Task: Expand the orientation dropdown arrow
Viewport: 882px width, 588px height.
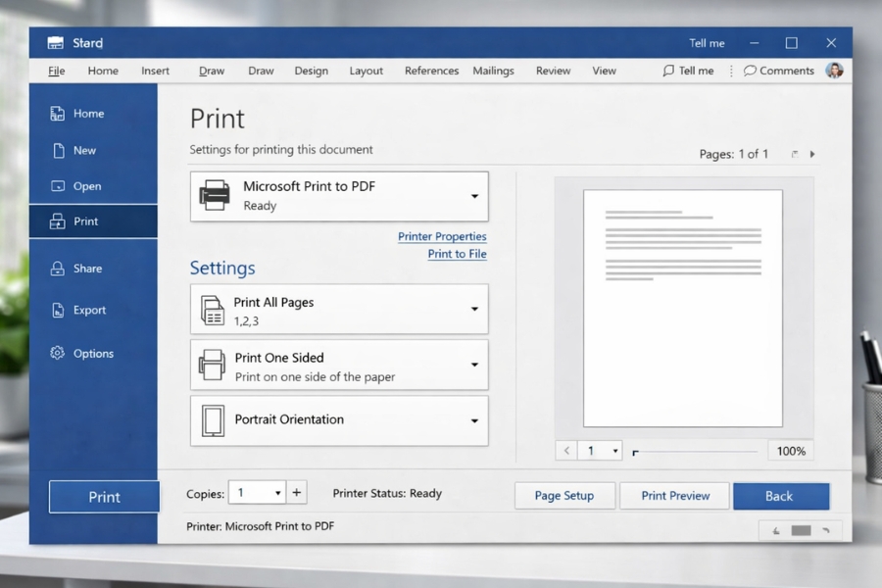Action: point(473,420)
